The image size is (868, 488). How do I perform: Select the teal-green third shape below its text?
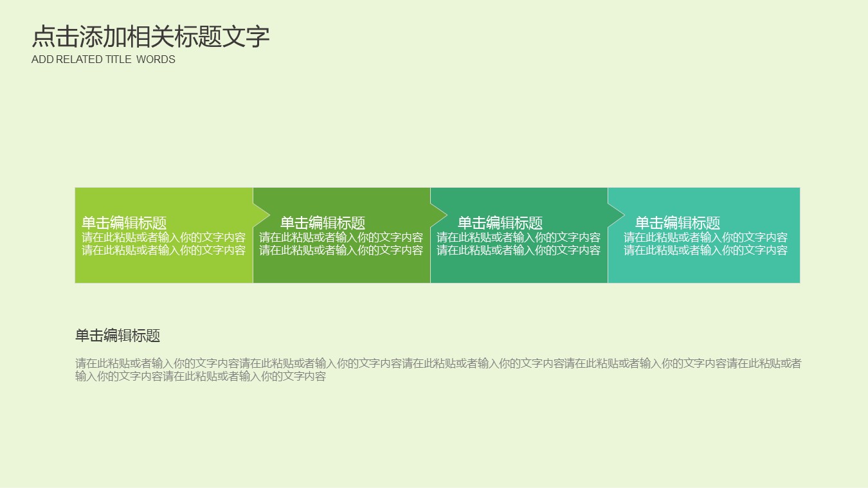[x=518, y=270]
